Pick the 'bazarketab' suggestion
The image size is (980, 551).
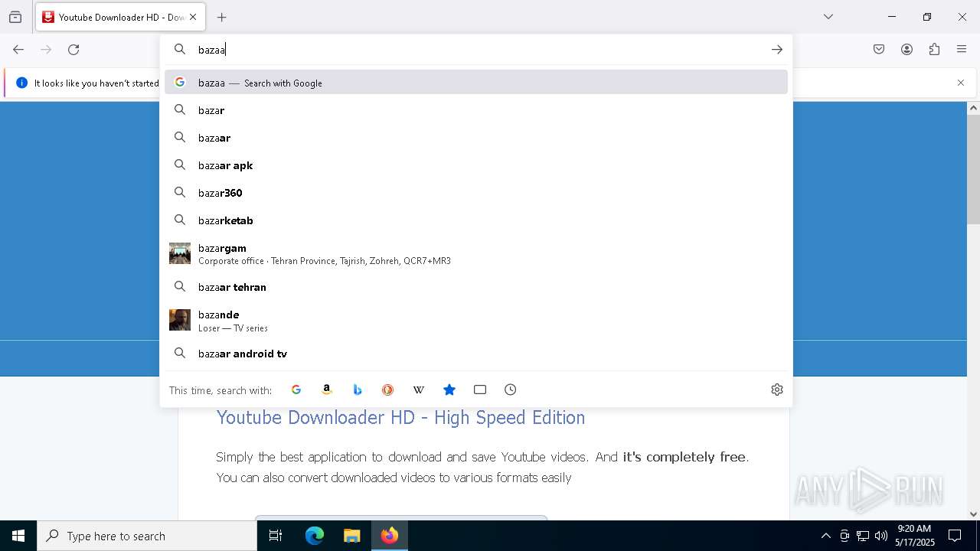pyautogui.click(x=476, y=220)
